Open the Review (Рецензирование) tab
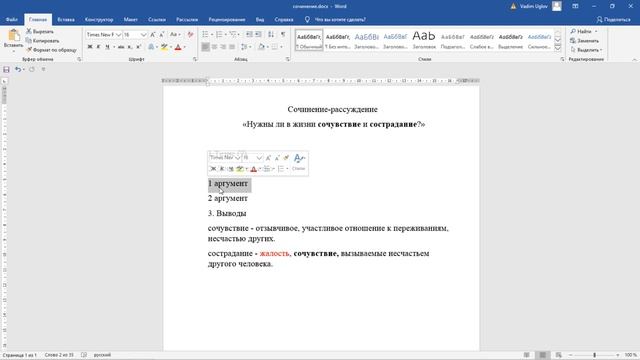 pyautogui.click(x=227, y=19)
